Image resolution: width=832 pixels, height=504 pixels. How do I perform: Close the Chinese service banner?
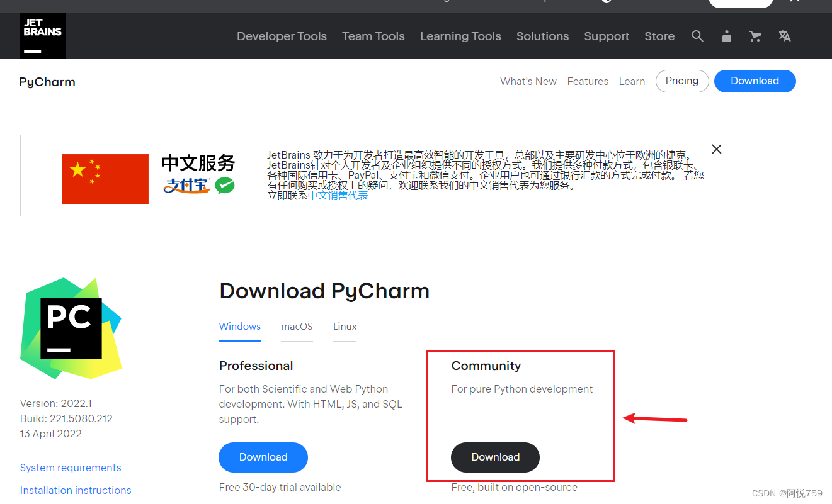(716, 149)
